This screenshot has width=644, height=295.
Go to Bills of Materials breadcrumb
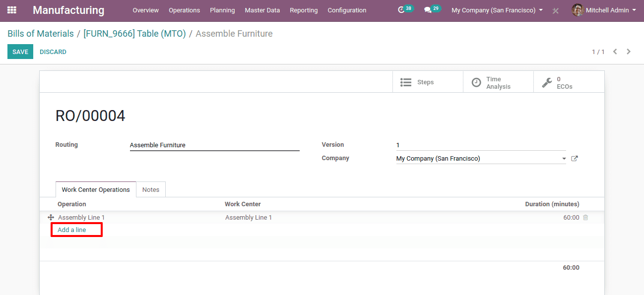(x=41, y=34)
